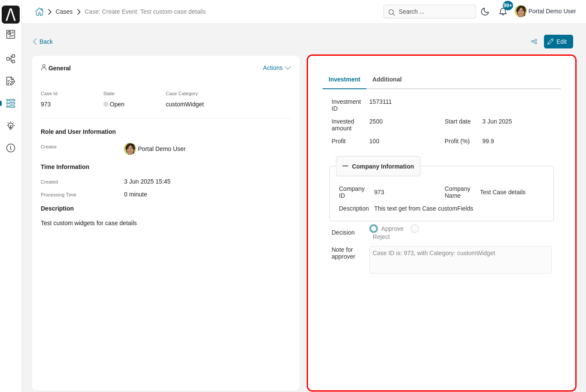
Task: Click the Creator name Portal Demo User
Action: tap(162, 149)
